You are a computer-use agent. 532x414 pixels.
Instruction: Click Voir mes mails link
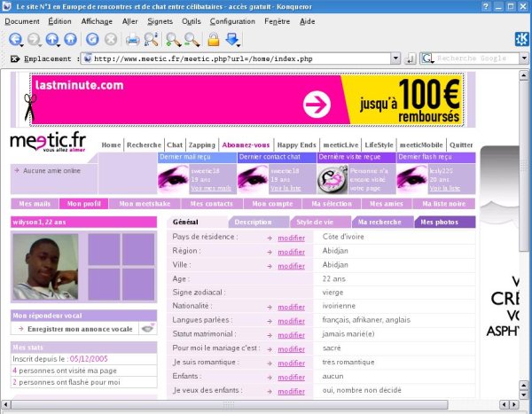211,188
